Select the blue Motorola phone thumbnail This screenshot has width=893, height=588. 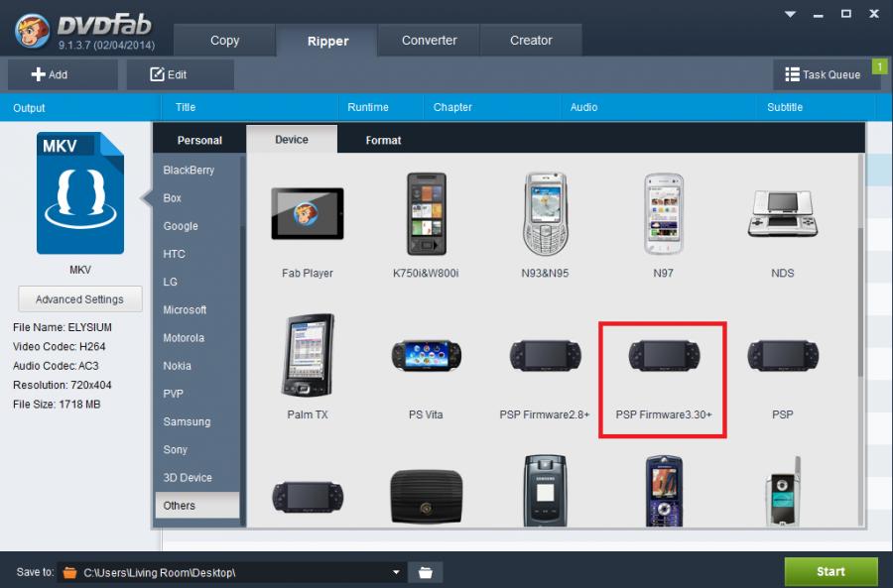(x=664, y=491)
